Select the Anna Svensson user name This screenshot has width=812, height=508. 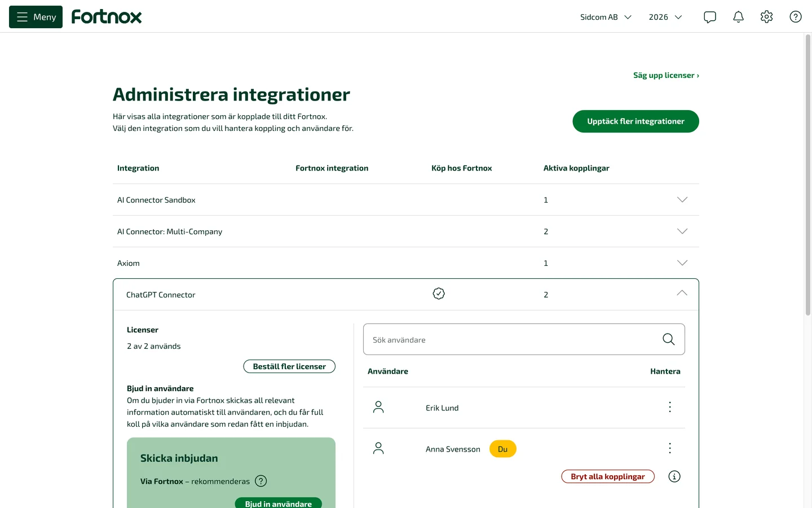click(453, 449)
